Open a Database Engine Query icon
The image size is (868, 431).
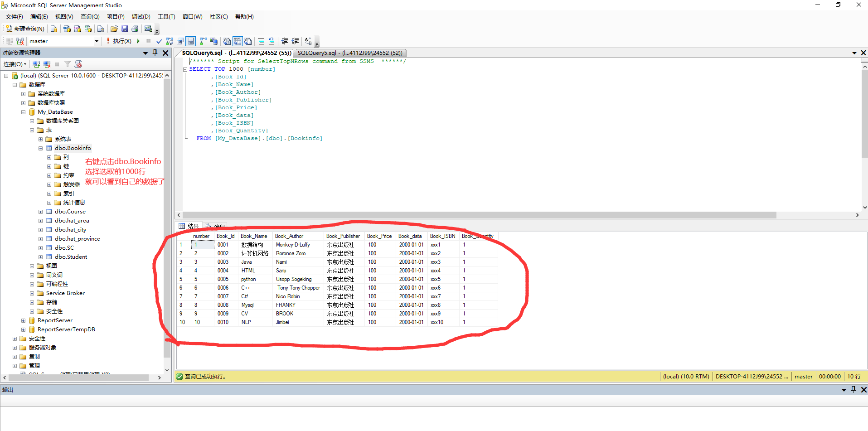point(54,29)
